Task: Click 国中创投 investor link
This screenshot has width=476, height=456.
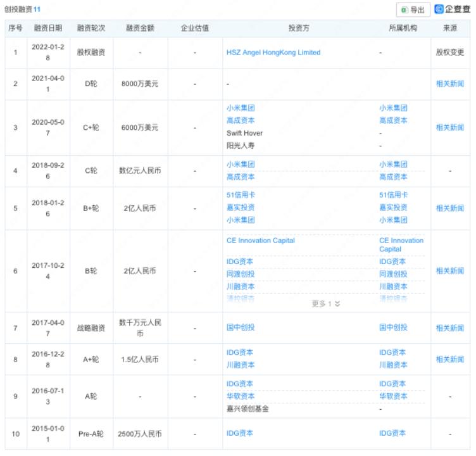Action: [241, 327]
